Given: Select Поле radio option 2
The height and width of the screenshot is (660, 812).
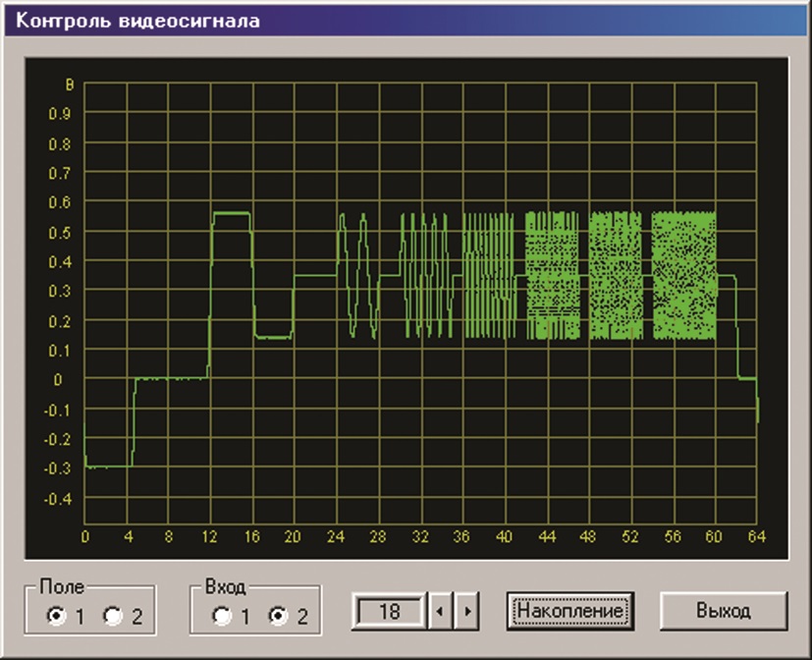Looking at the screenshot, I should point(113,616).
